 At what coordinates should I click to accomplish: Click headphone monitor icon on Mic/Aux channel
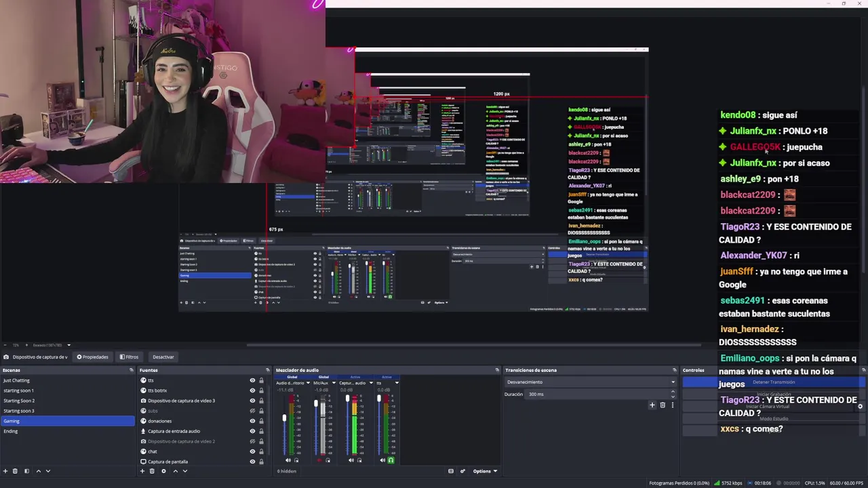pos(328,460)
